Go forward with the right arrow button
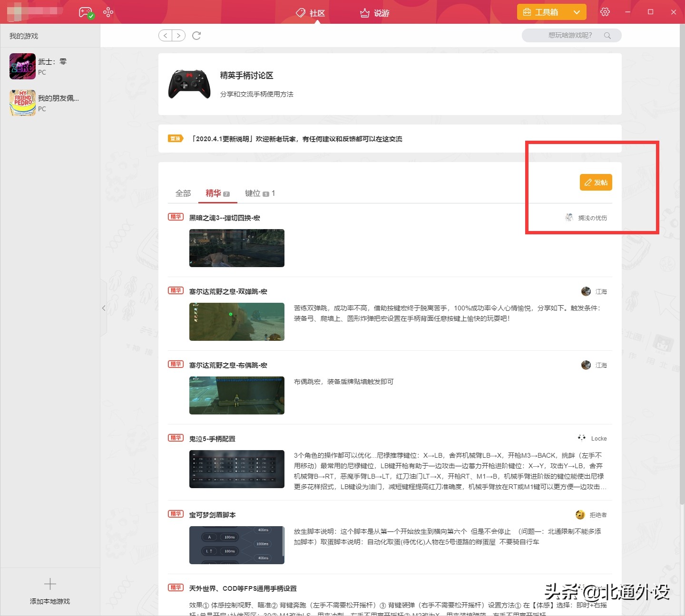Image resolution: width=685 pixels, height=616 pixels. 178,36
